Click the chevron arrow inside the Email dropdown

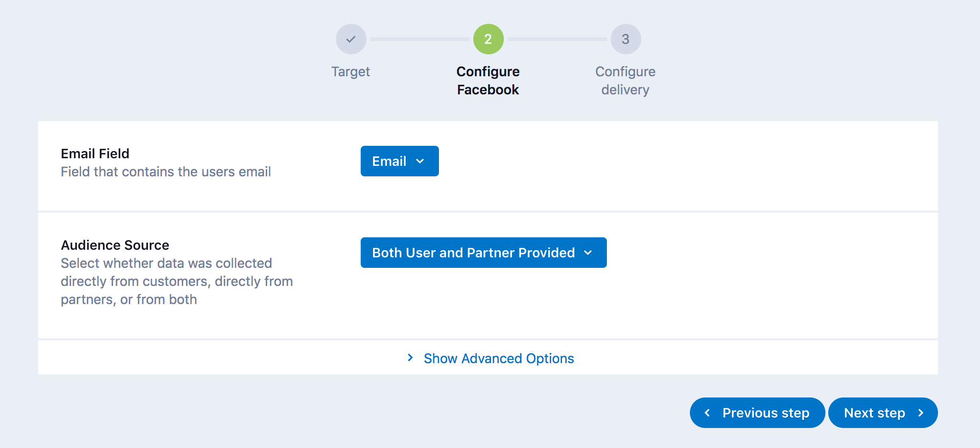[420, 161]
